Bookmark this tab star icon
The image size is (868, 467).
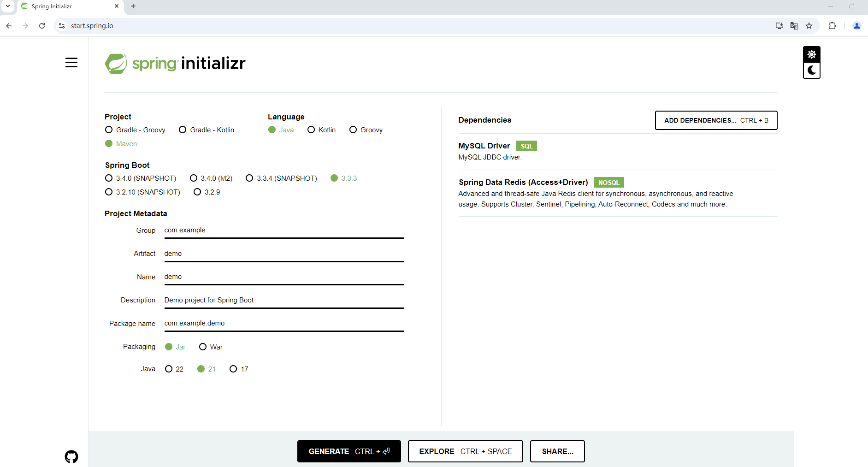pyautogui.click(x=809, y=26)
